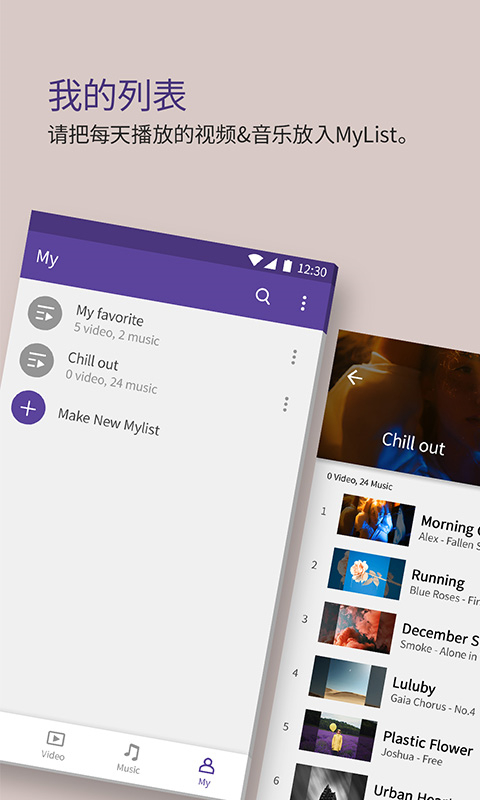Viewport: 480px width, 800px height.
Task: Open thumbnail of track 1 Morning
Action: coord(376,520)
